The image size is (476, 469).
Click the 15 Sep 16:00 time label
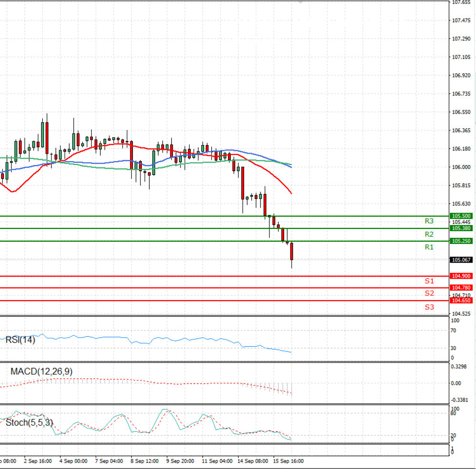(288, 461)
